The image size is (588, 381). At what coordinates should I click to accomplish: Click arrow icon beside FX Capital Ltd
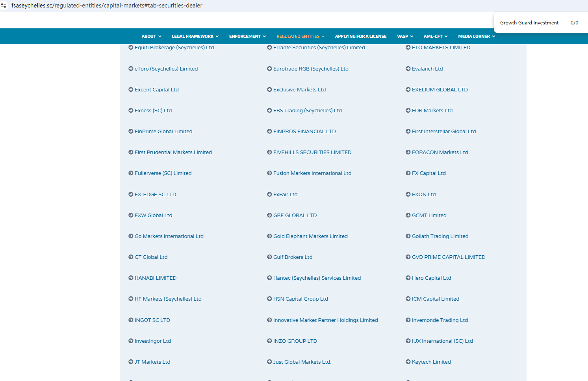click(408, 173)
